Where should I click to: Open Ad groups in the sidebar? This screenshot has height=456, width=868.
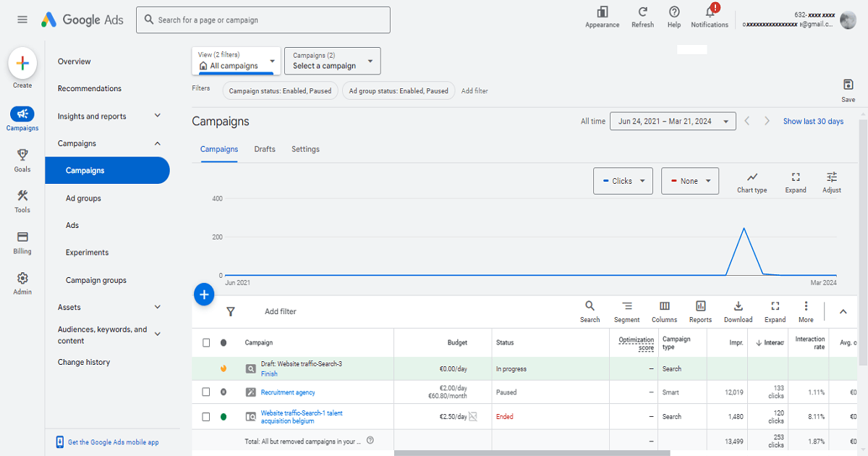point(83,198)
